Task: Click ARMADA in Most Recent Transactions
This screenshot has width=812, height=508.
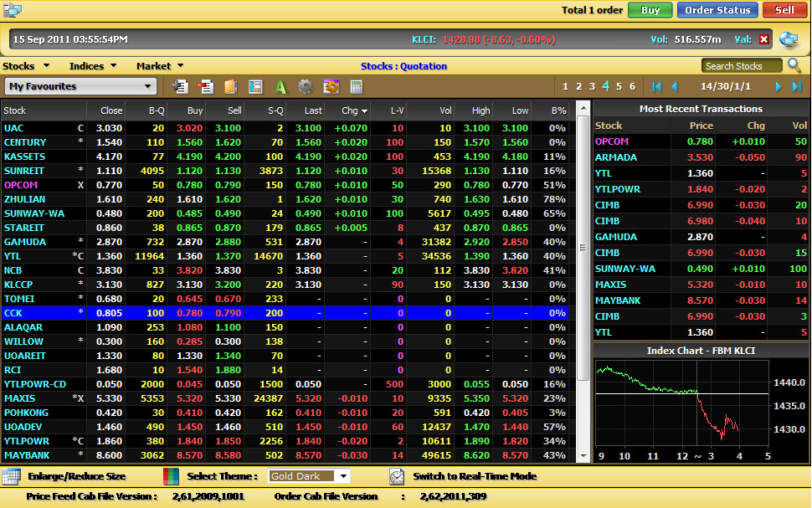Action: [616, 157]
